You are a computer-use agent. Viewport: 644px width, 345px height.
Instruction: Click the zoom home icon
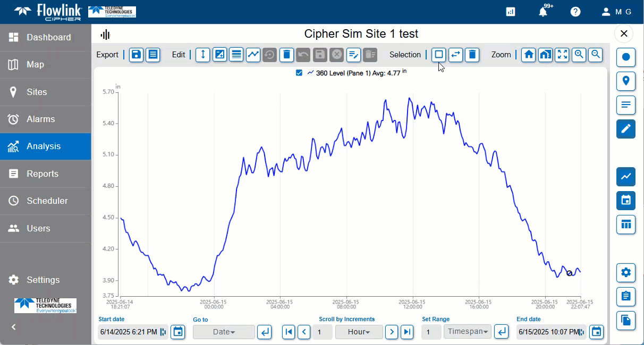click(528, 55)
